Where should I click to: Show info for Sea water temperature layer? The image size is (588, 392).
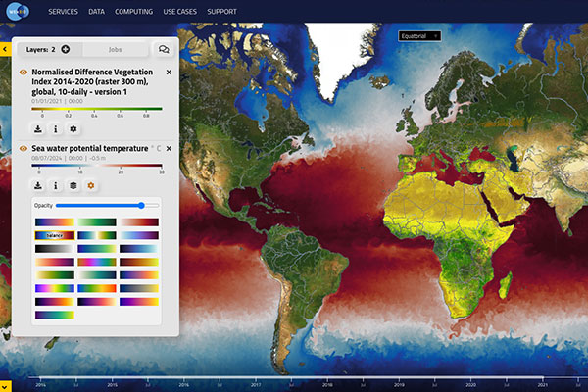coord(55,184)
